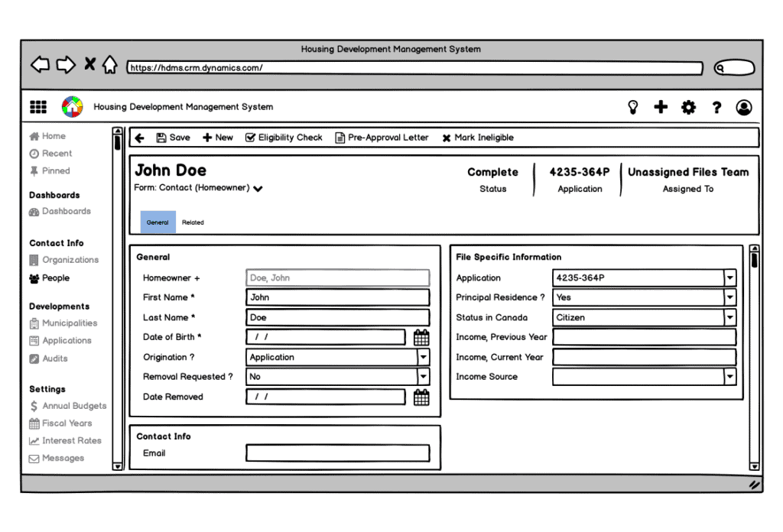This screenshot has height=532, width=783.
Task: Run the Eligibility Check command
Action: click(284, 138)
